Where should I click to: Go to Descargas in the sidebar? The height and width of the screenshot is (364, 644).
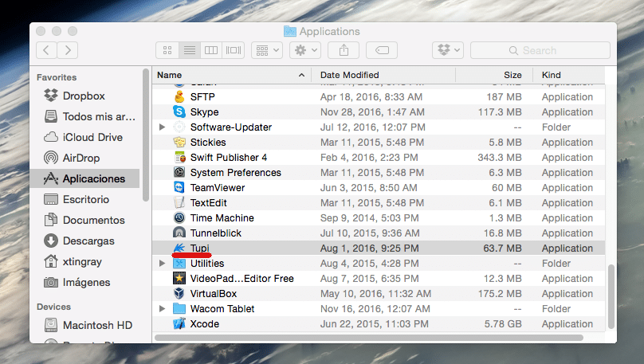tap(88, 241)
